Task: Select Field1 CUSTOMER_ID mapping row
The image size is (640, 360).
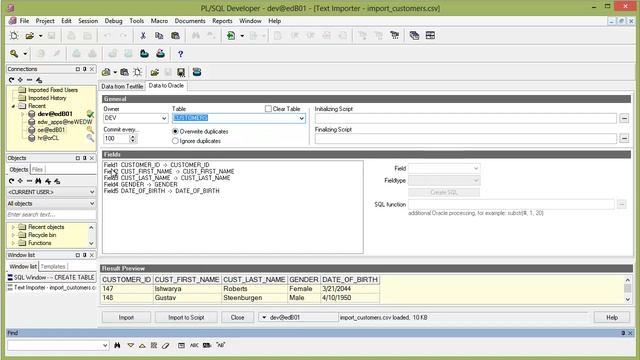Action: pos(157,165)
